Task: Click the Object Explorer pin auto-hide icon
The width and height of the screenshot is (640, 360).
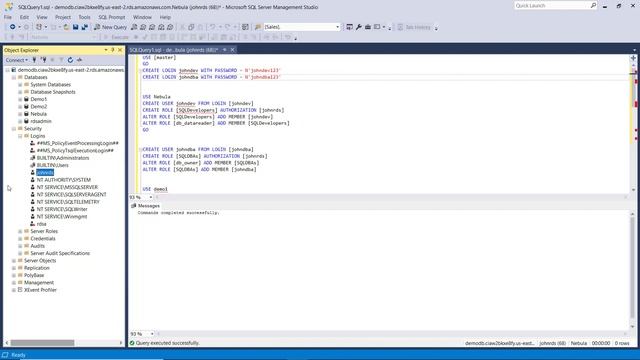Action: [113, 50]
